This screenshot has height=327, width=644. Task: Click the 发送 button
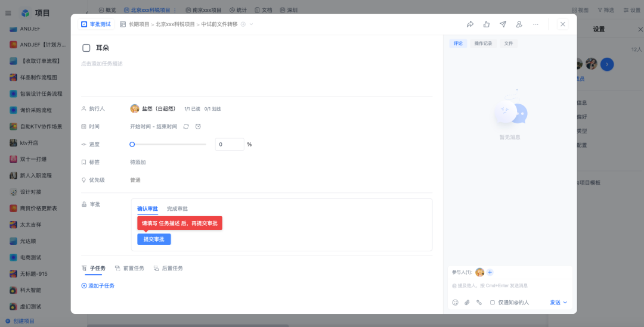coord(555,303)
